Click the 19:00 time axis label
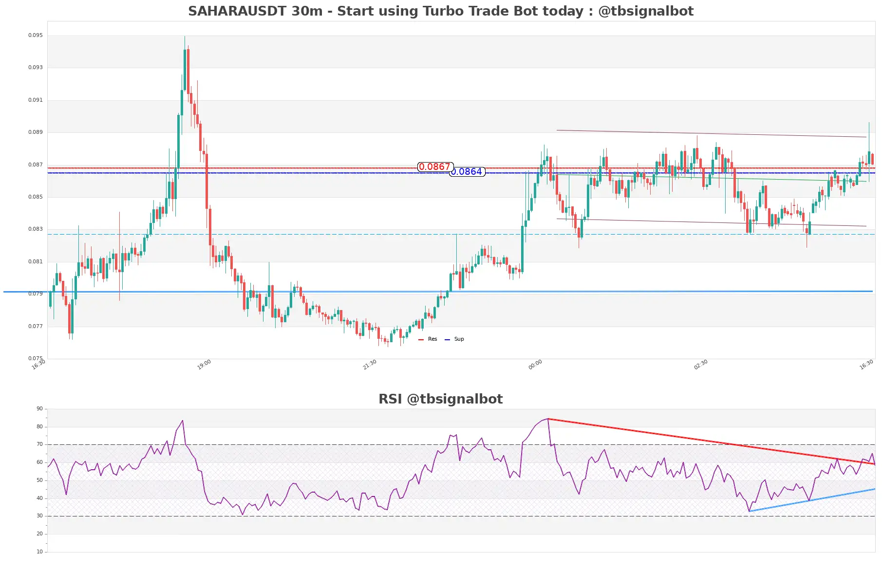The image size is (882, 588). 204,365
